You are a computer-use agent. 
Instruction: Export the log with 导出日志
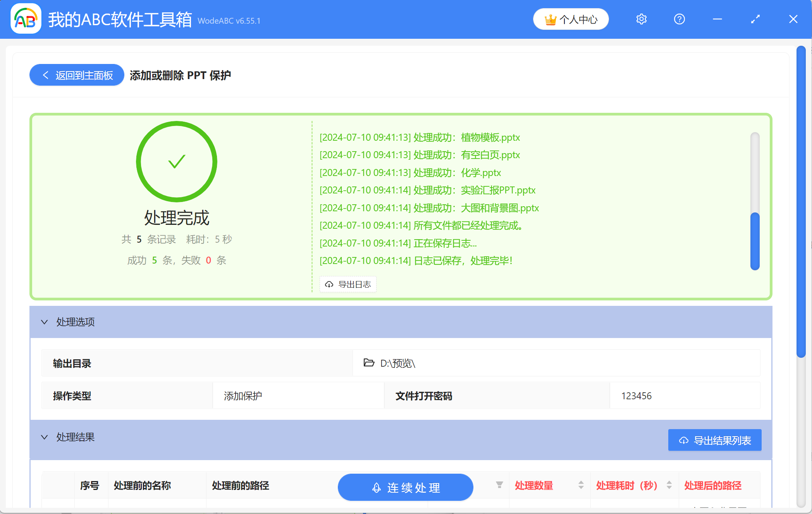pos(348,284)
